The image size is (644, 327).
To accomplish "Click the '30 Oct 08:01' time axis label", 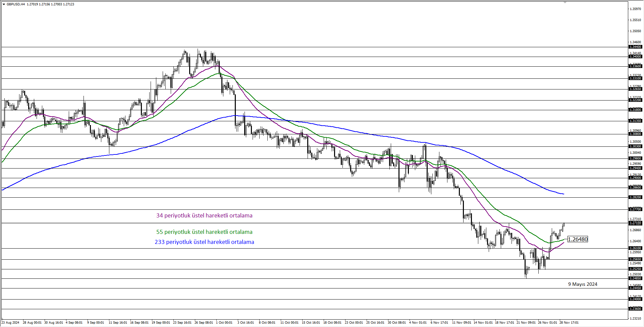I will coord(397,323).
